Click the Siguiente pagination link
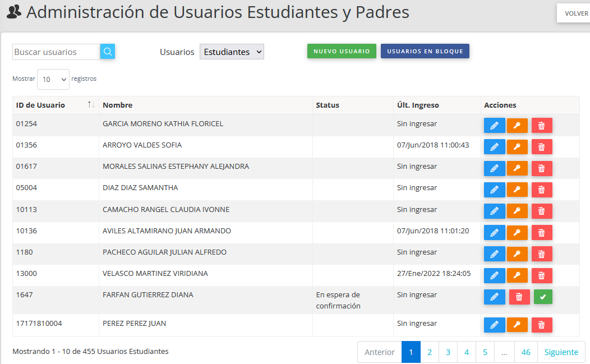 (561, 352)
